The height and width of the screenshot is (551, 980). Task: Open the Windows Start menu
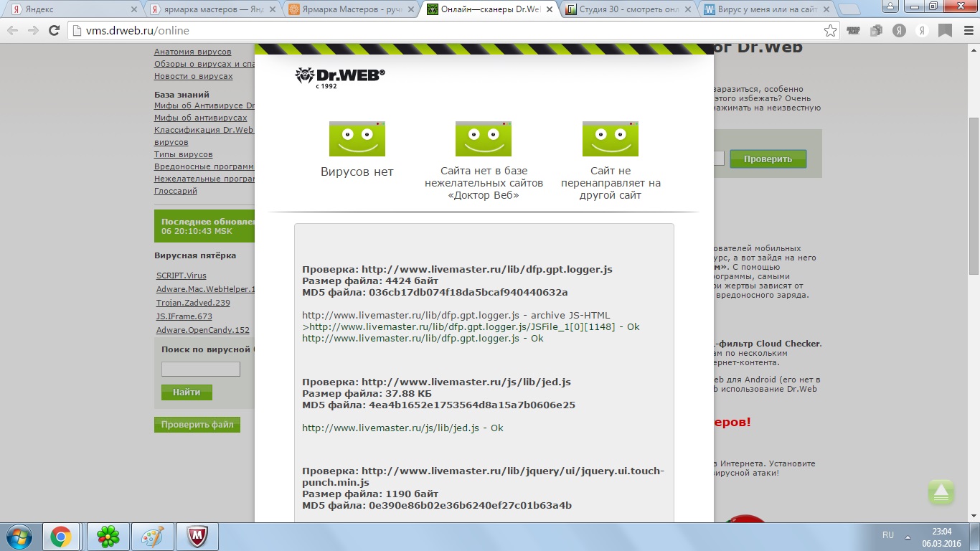[x=18, y=536]
